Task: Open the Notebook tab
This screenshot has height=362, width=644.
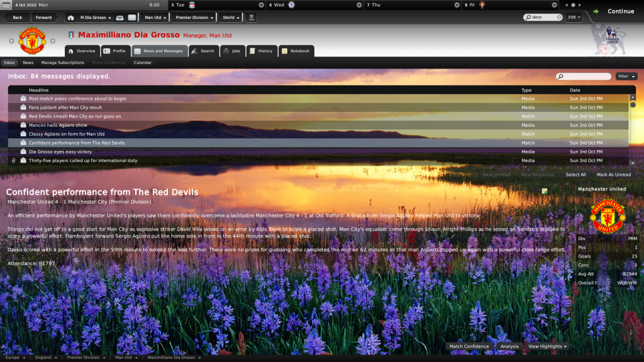Action: point(296,51)
